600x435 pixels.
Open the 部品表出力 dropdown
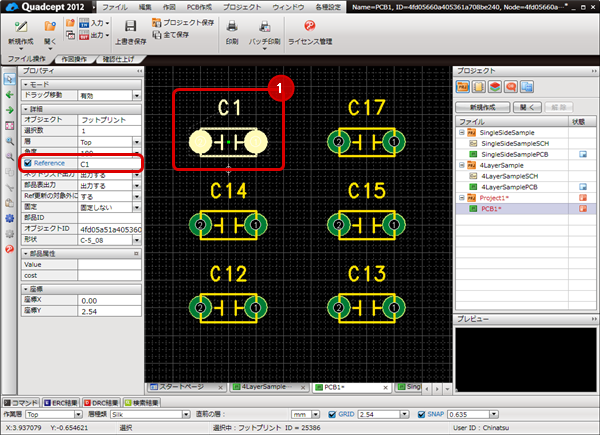[137, 186]
